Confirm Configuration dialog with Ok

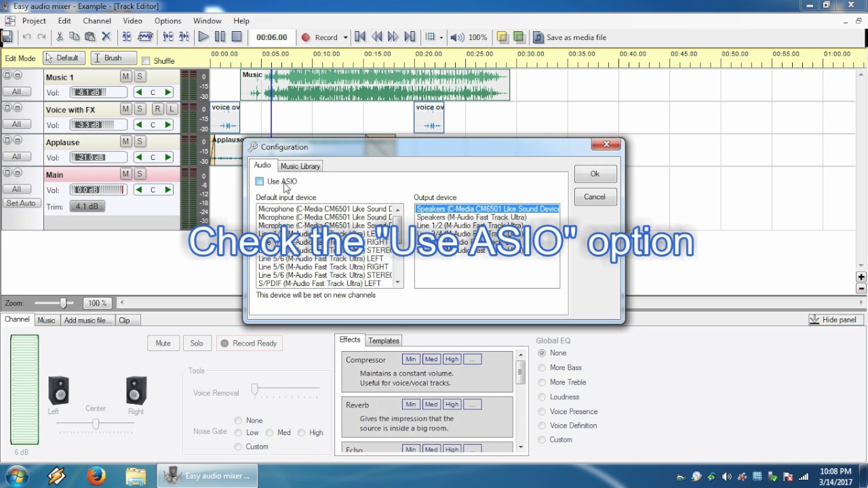(595, 174)
